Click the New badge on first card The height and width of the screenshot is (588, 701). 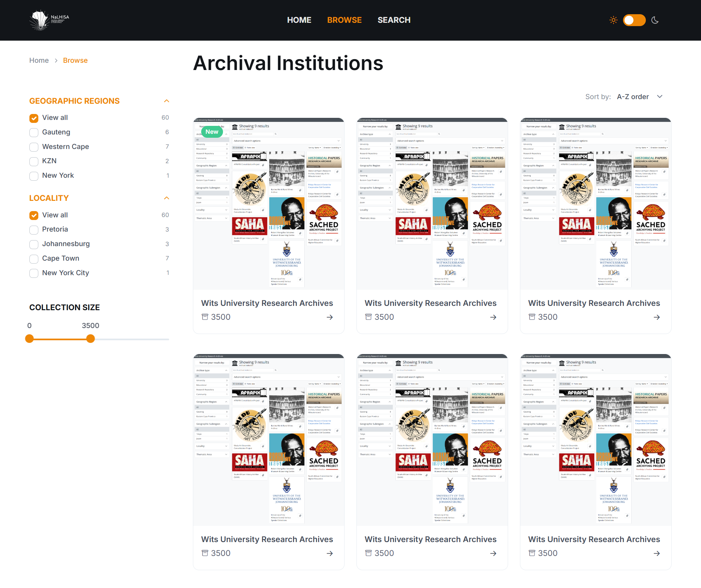(212, 132)
